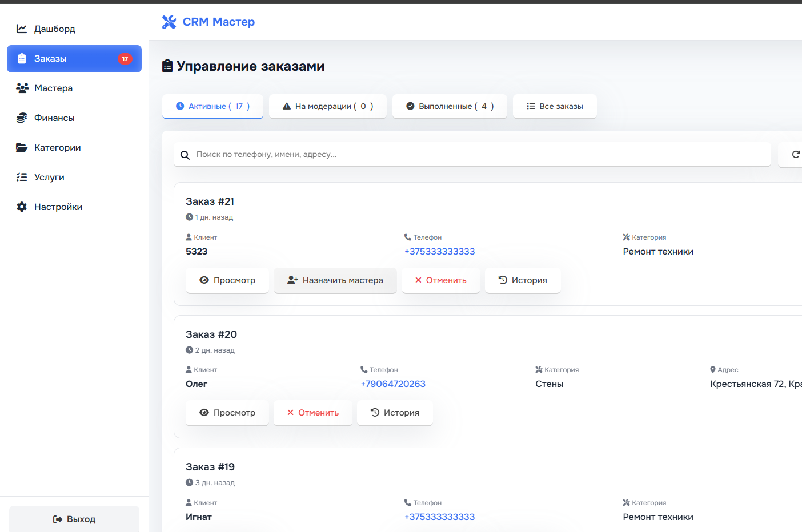Click the Крестьянская 72 address text

tap(756, 384)
